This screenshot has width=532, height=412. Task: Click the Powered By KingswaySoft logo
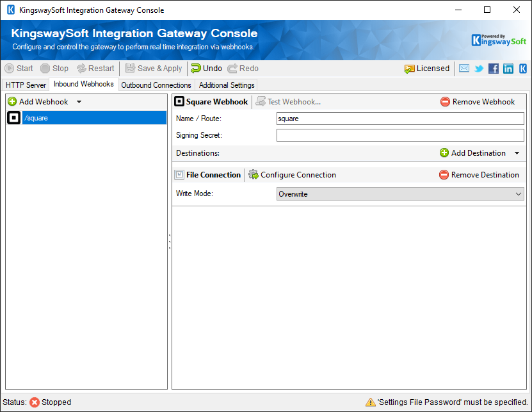pos(499,40)
